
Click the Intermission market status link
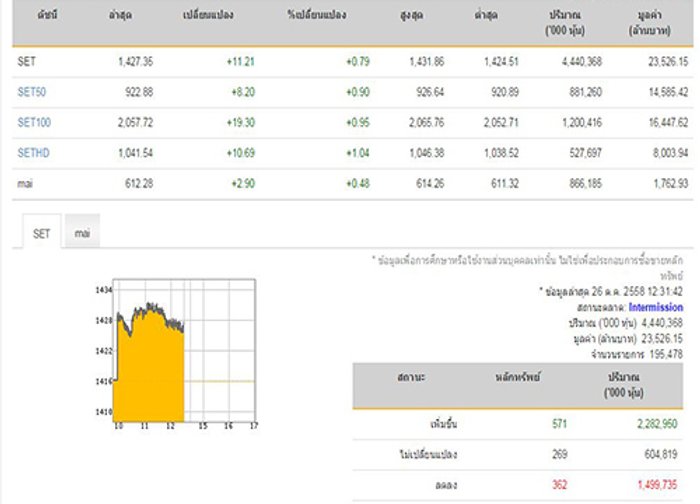pyautogui.click(x=655, y=307)
